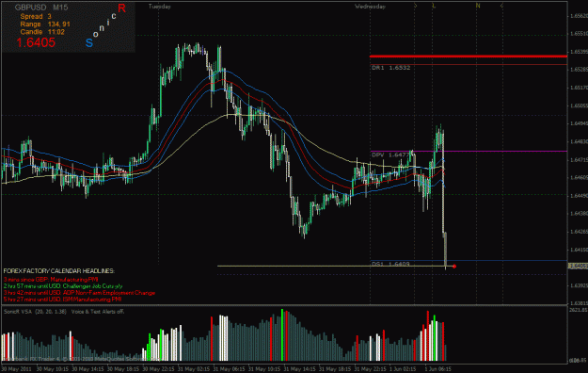
Task: Open the USD Challenger Job Cuts headline
Action: tap(63, 286)
